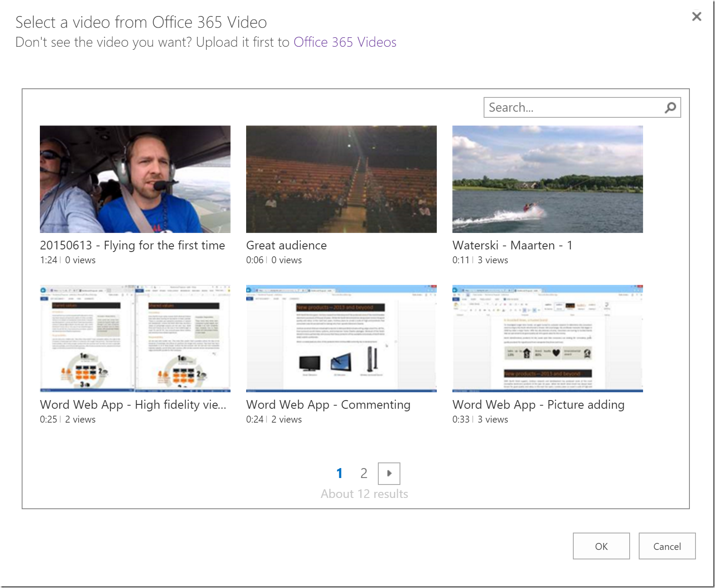This screenshot has width=715, height=588.
Task: Confirm selection with OK button
Action: (601, 546)
